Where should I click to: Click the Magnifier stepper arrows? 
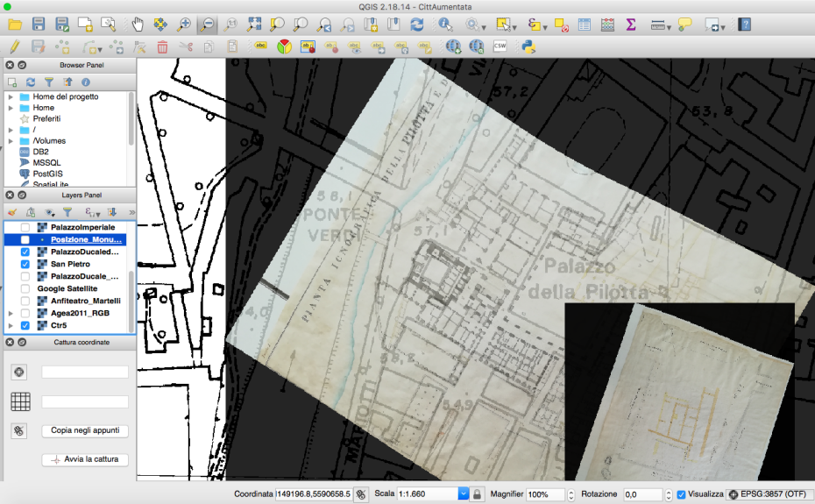click(570, 494)
